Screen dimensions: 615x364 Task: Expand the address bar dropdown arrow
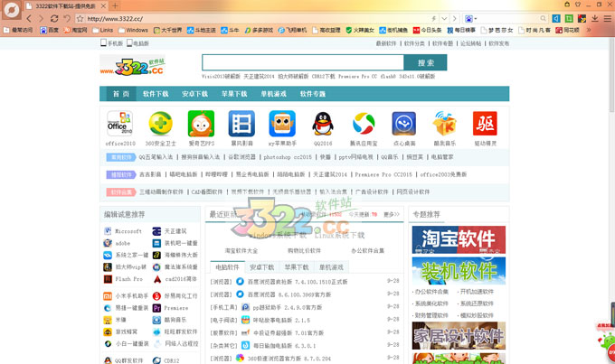point(444,18)
